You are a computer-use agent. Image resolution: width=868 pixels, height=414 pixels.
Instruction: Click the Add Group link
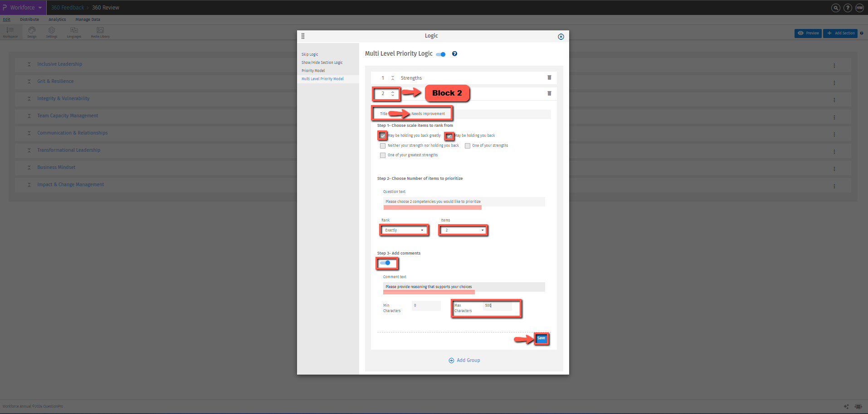pyautogui.click(x=464, y=360)
